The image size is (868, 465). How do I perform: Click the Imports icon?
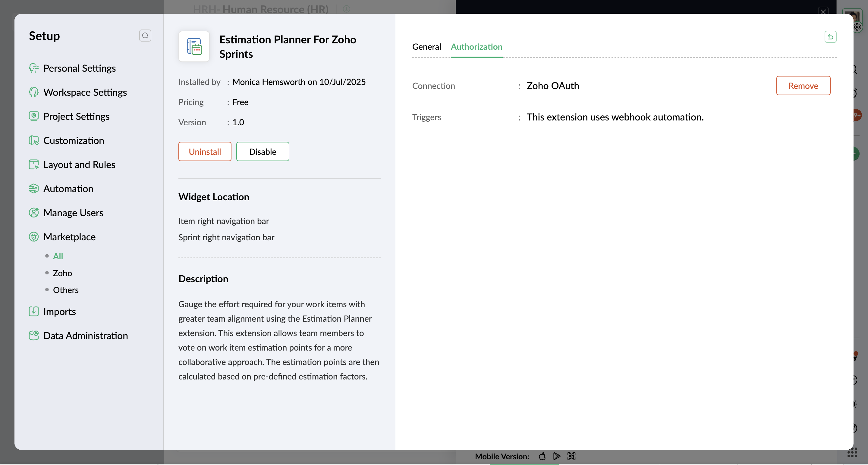tap(34, 311)
